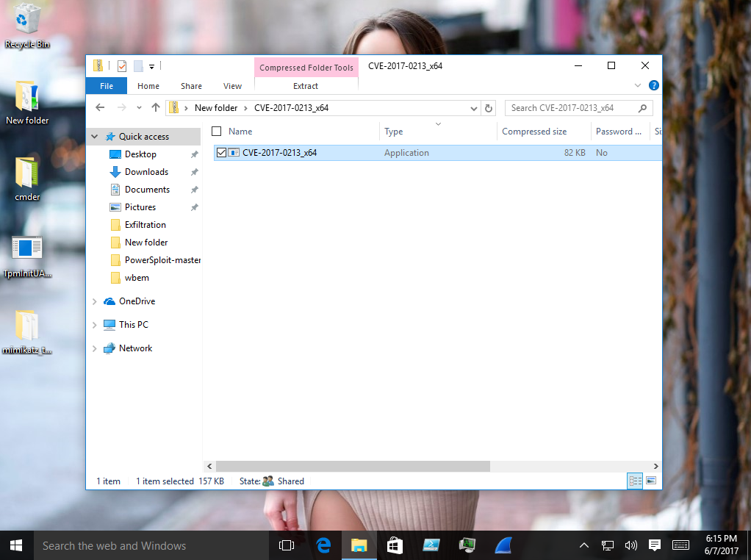
Task: Launch Microsoft Edge from the taskbar
Action: tap(323, 545)
